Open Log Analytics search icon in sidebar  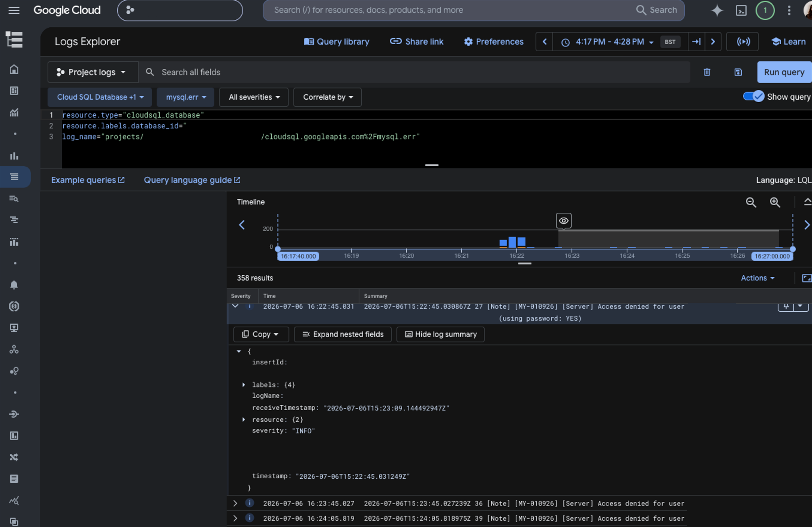(x=14, y=199)
